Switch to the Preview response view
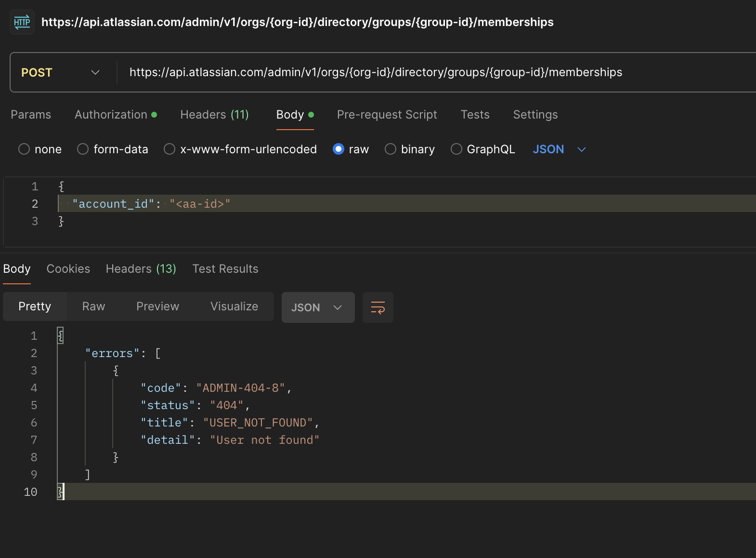The image size is (756, 558). click(x=158, y=306)
